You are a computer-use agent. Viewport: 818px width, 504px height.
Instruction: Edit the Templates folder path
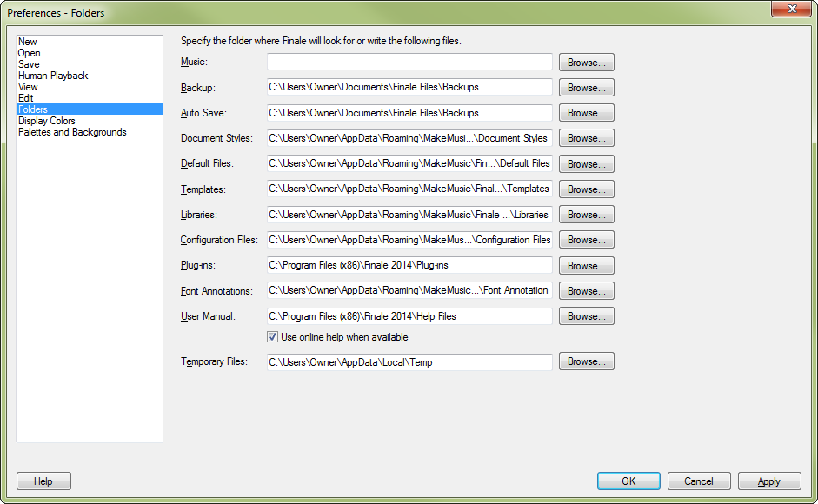pyautogui.click(x=409, y=189)
